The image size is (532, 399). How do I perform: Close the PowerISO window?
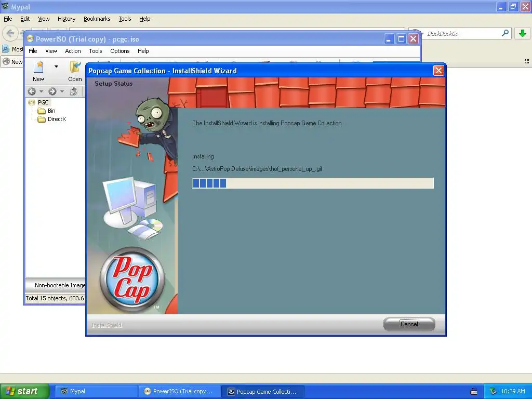[413, 39]
